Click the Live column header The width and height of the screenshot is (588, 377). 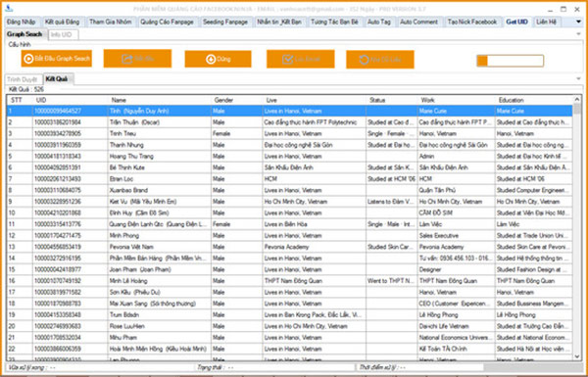click(315, 100)
